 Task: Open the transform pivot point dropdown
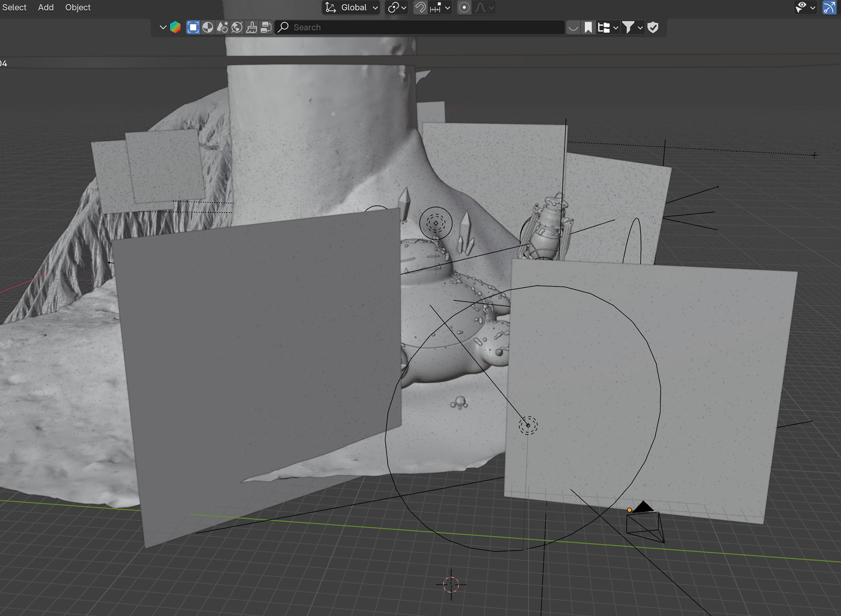point(397,7)
